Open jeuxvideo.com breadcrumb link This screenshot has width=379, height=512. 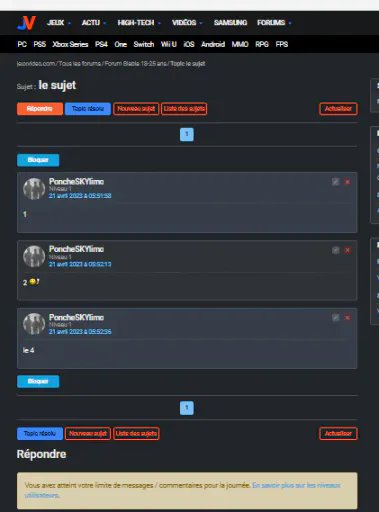click(x=36, y=64)
